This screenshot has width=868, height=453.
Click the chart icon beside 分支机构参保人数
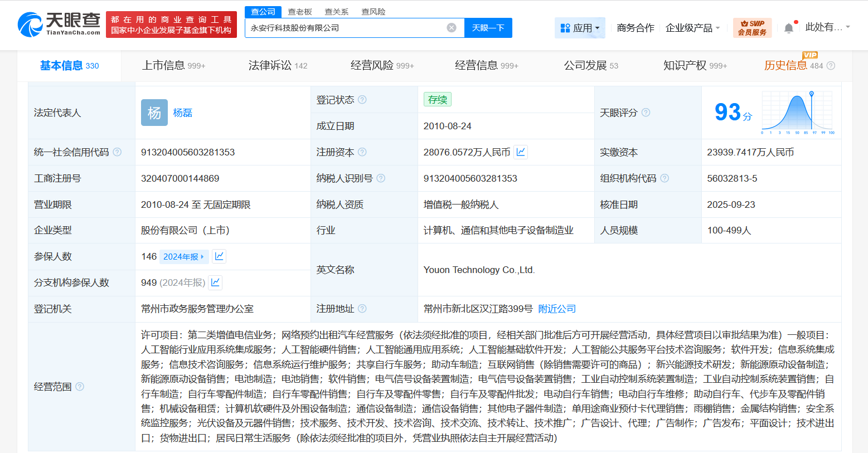(x=215, y=282)
